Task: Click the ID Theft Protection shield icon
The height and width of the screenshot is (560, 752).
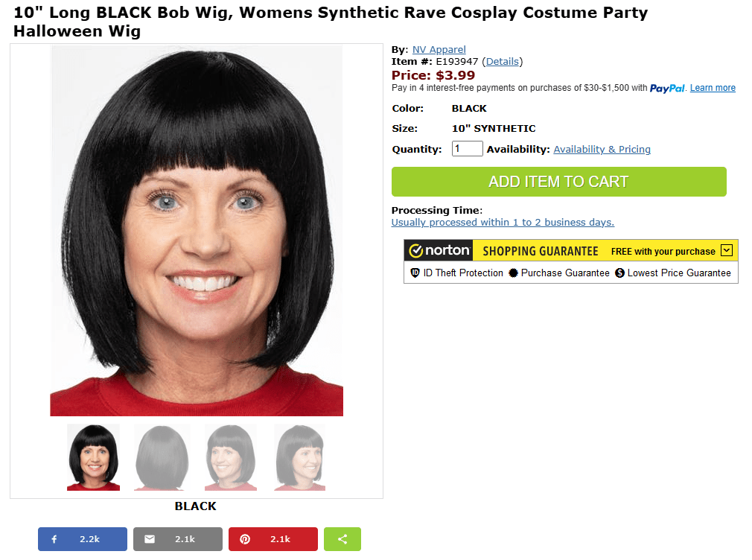Action: [415, 273]
